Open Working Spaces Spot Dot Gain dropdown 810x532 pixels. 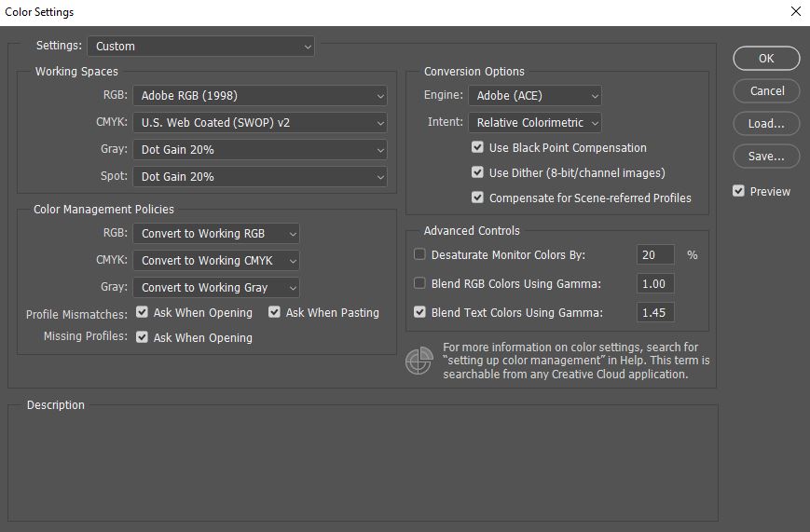click(260, 176)
